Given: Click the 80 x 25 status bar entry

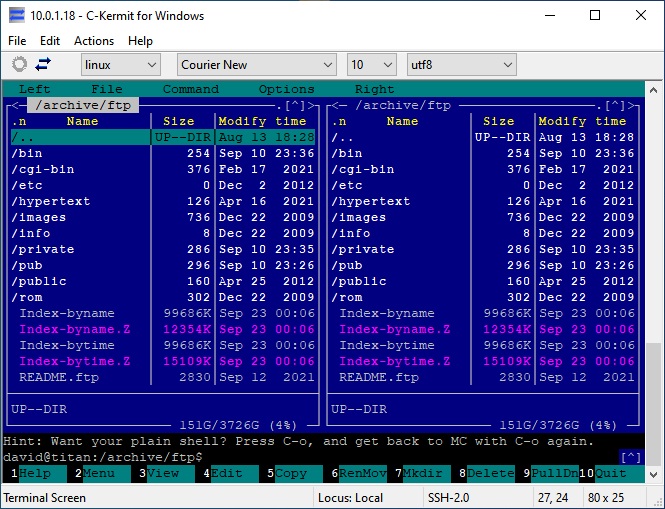Looking at the screenshot, I should 608,498.
